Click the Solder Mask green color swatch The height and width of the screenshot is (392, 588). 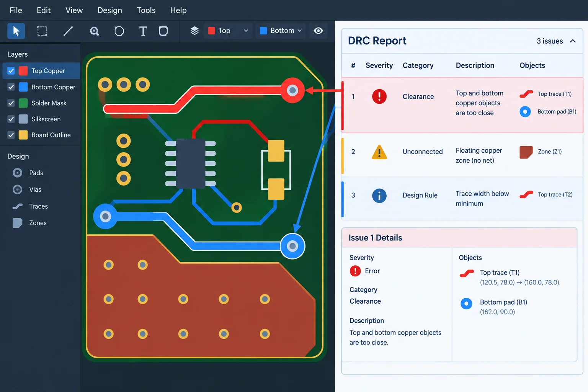click(23, 103)
